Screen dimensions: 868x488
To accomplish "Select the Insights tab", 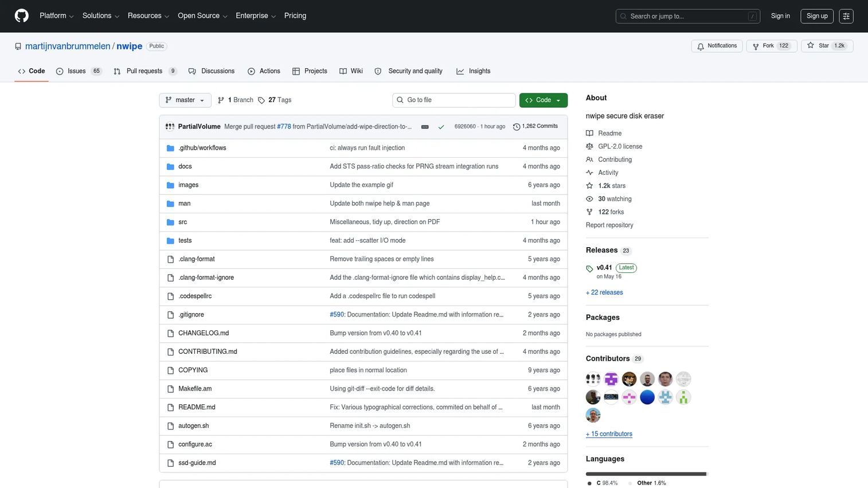I will [x=474, y=71].
